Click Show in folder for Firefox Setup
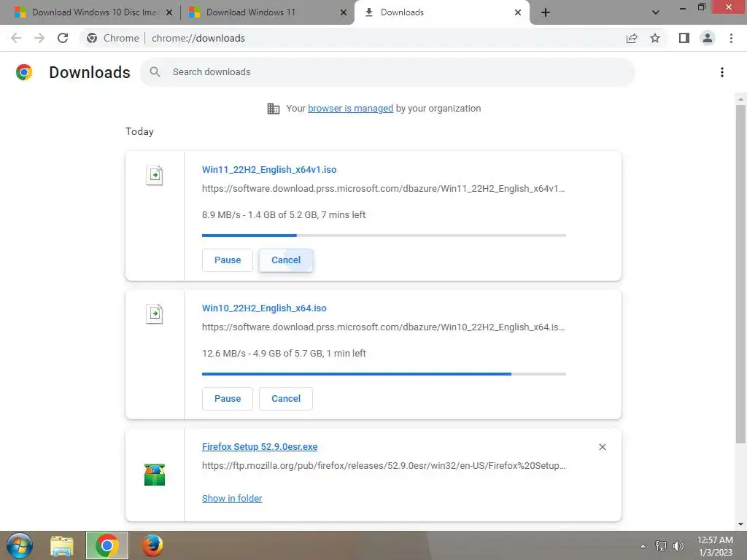 tap(232, 498)
